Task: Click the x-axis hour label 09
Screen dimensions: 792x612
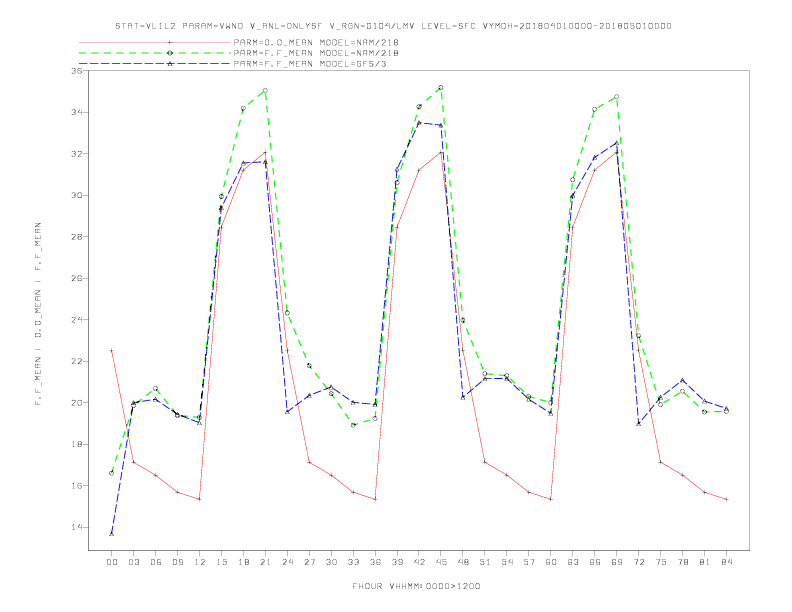Action: point(177,562)
